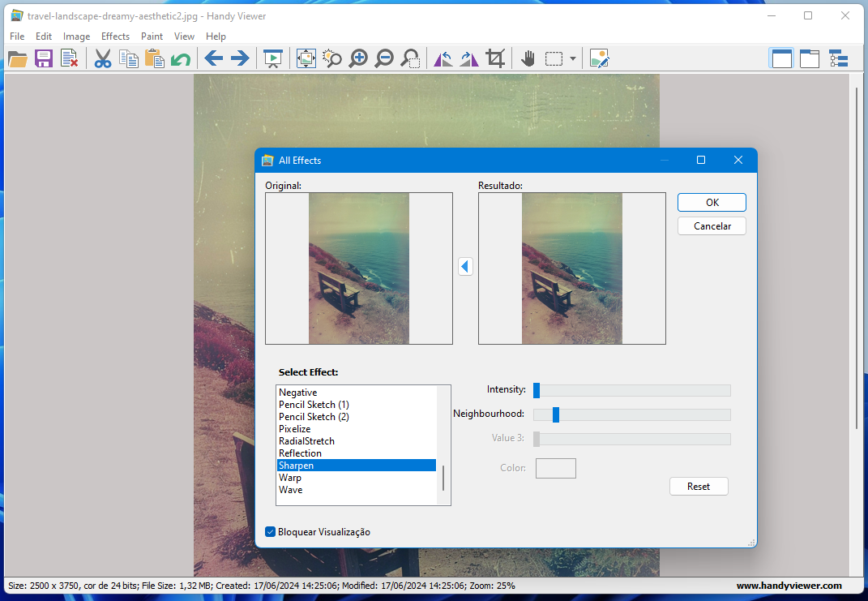
Task: Go to next image with right arrow
Action: coord(240,58)
